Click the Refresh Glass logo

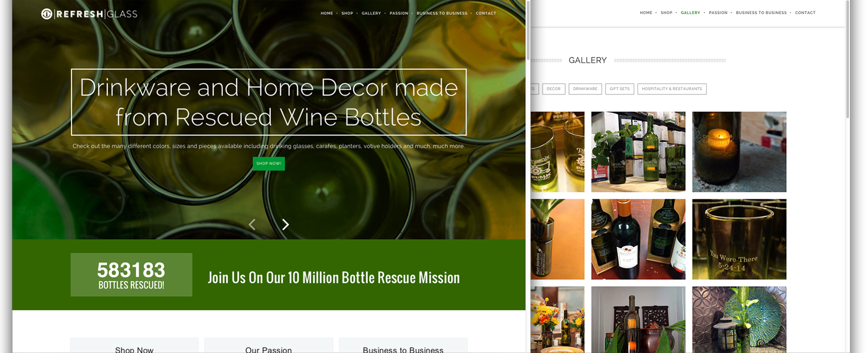[x=90, y=14]
